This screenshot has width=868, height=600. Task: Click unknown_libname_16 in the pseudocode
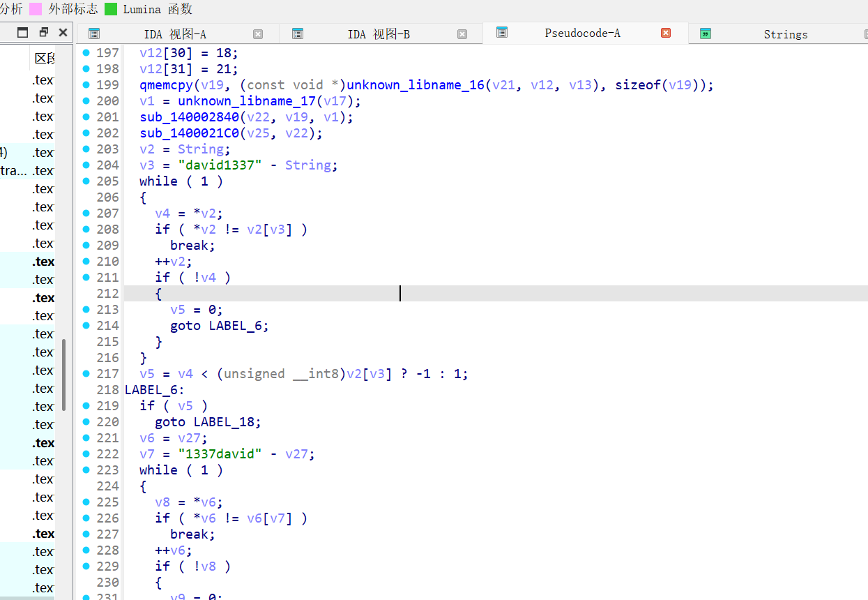coord(416,85)
